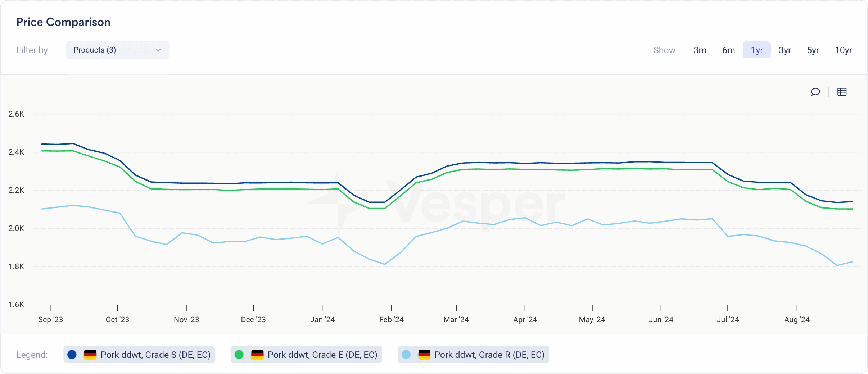
Task: Click the light blue Grade R color dot
Action: click(x=406, y=355)
